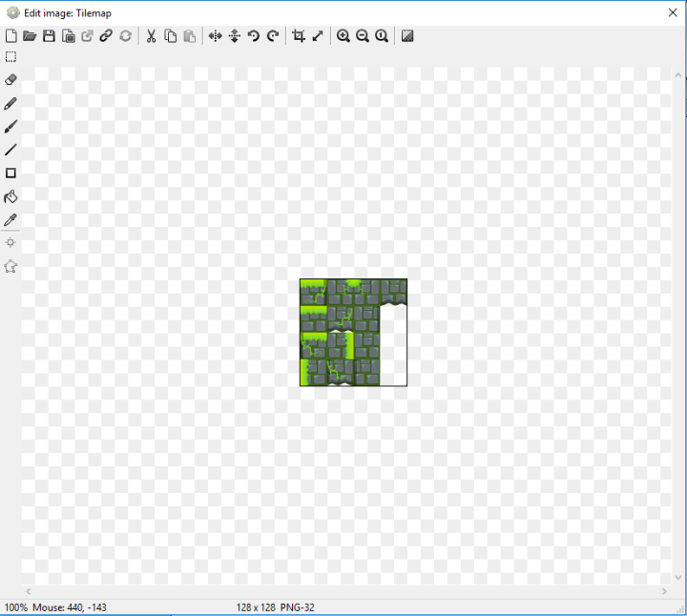687x616 pixels.
Task: Select the Pencil tool
Action: click(10, 103)
